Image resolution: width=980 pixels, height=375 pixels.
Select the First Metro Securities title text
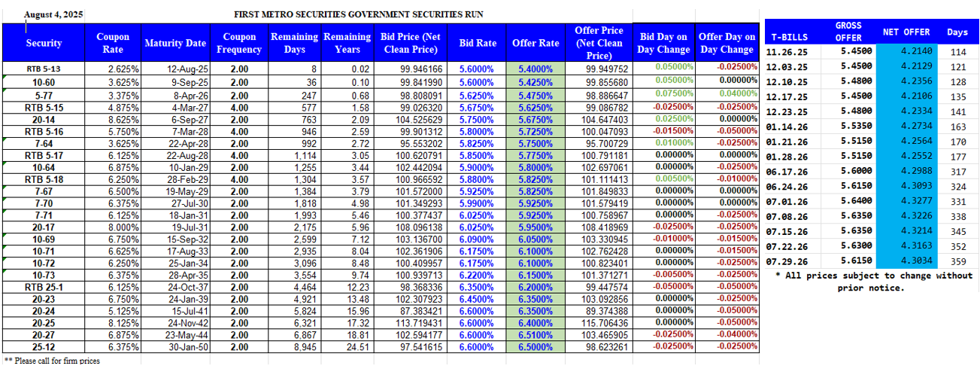[358, 14]
